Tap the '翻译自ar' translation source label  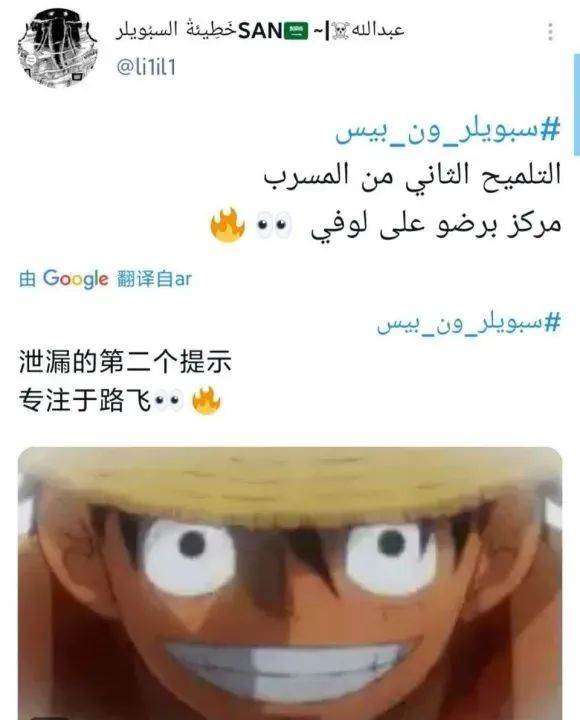(154, 279)
